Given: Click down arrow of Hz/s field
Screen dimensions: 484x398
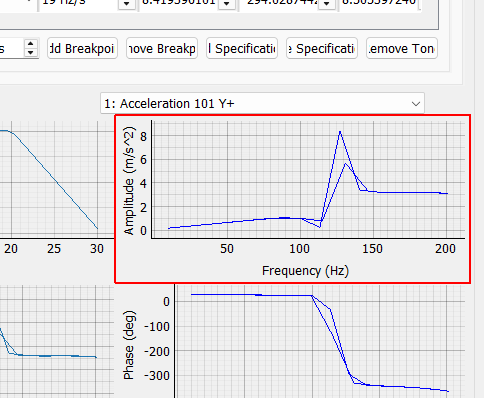Looking at the screenshot, I should click(126, 4).
